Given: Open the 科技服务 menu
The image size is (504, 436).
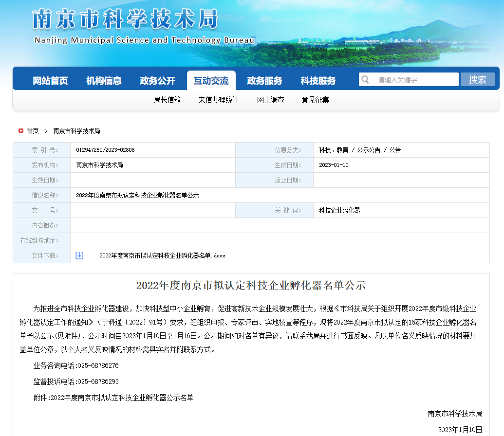Looking at the screenshot, I should (x=318, y=81).
